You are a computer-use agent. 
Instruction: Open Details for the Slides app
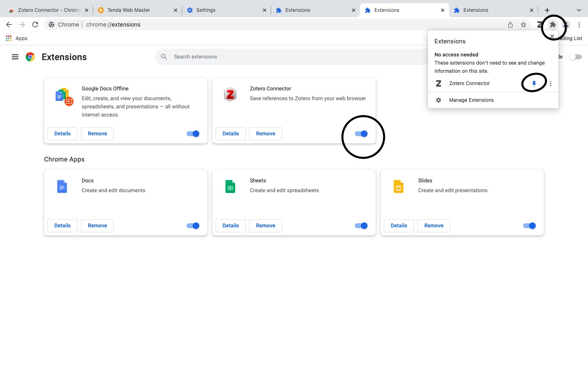pyautogui.click(x=399, y=226)
